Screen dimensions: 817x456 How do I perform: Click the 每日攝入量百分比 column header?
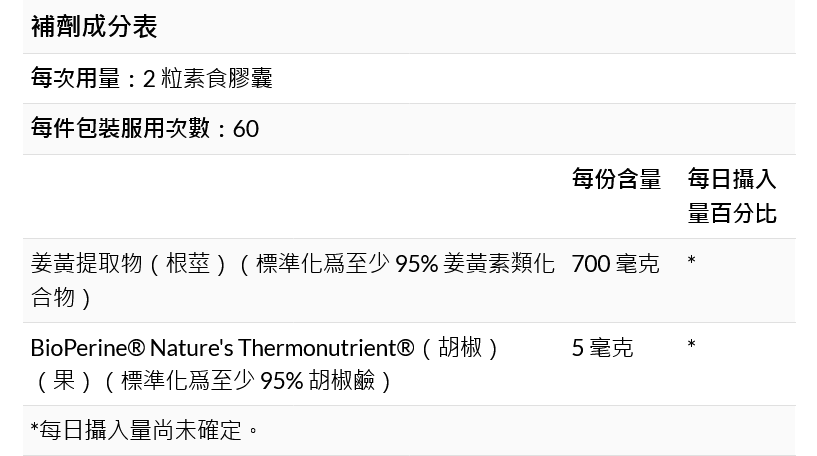coord(732,196)
